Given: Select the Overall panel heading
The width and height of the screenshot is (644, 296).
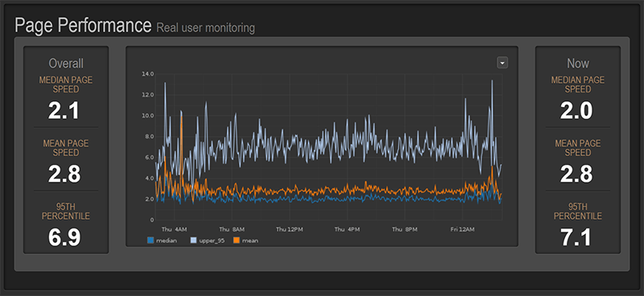Looking at the screenshot, I should pyautogui.click(x=66, y=64).
